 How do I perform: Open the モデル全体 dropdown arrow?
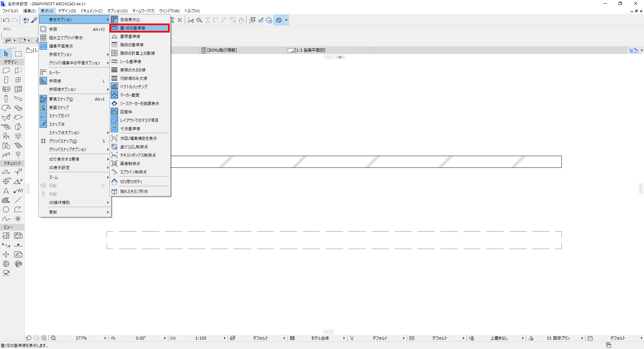344,338
